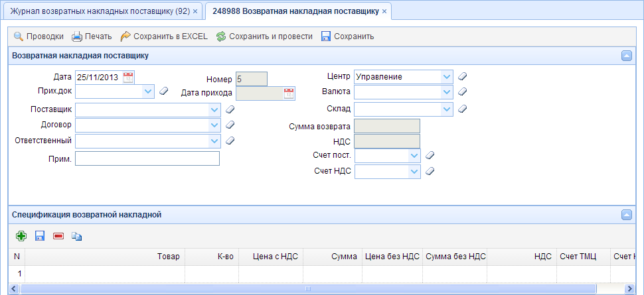Image resolution: width=644 pixels, height=295 pixels.
Task: Expand the Прих.док dropdown
Action: (x=148, y=91)
